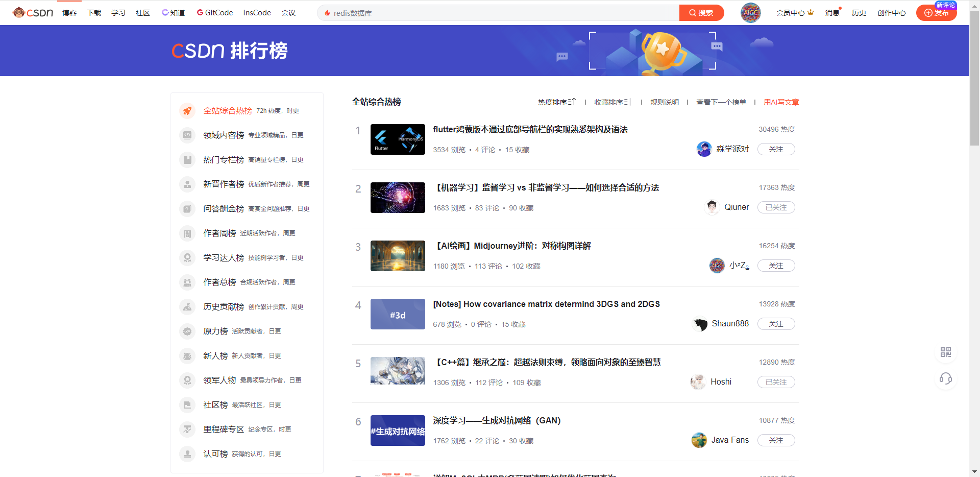The image size is (980, 477).
Task: Open the 博客 navigation item
Action: [69, 13]
